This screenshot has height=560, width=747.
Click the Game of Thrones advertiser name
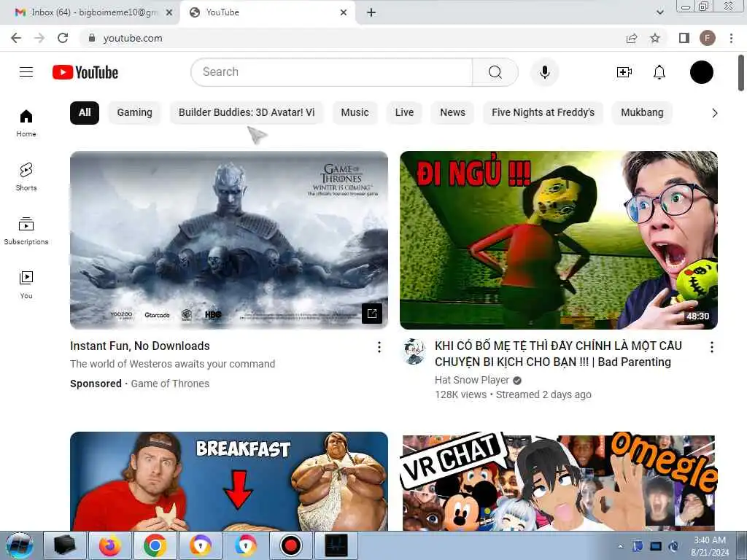tap(170, 384)
